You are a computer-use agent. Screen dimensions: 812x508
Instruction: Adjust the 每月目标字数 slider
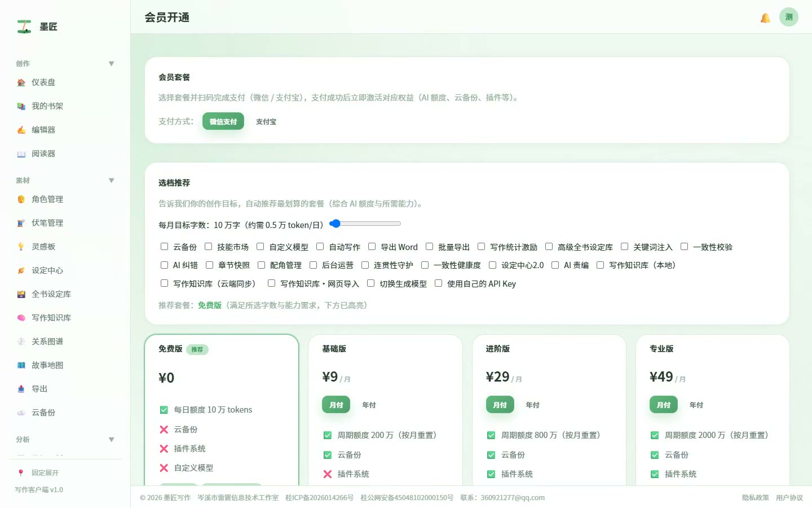point(365,224)
